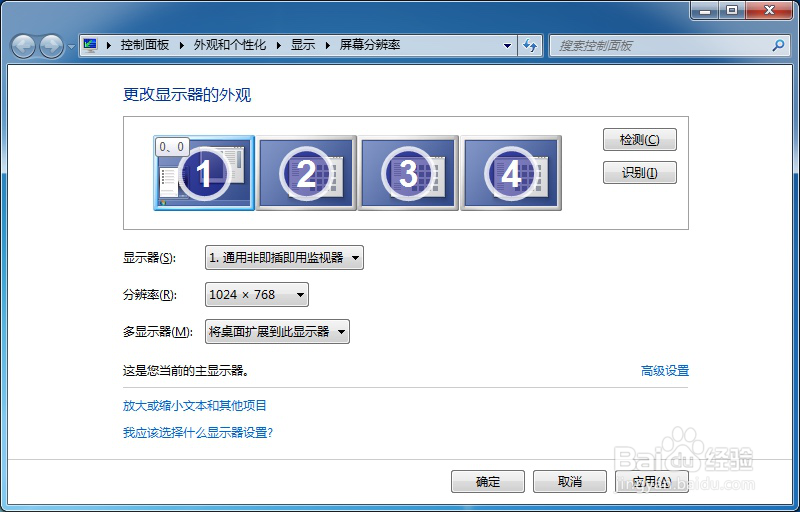Maximize the window
800x512 pixels.
[x=732, y=10]
